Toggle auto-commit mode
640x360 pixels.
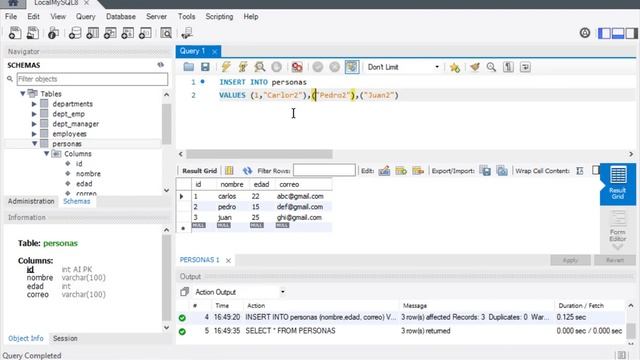point(352,67)
